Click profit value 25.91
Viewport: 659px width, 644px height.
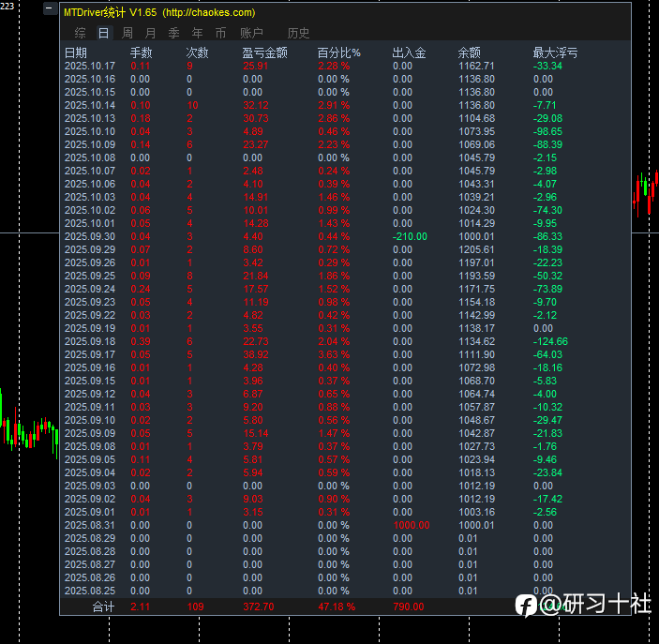click(256, 66)
